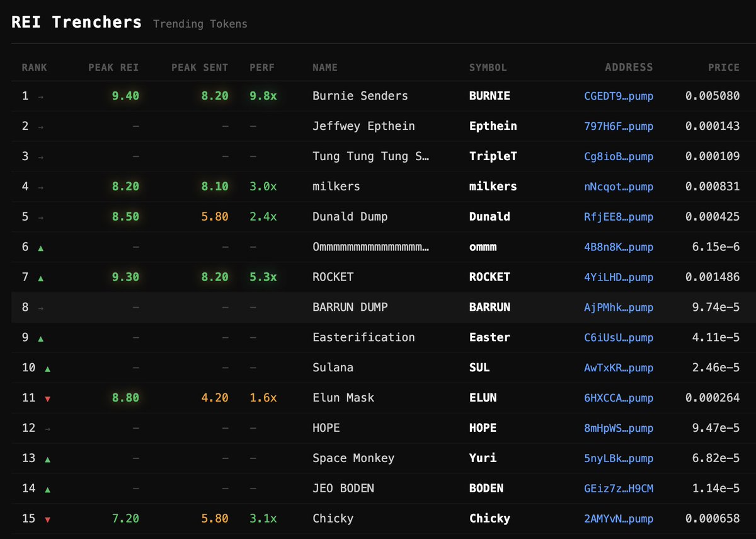Image resolution: width=756 pixels, height=539 pixels.
Task: Select the Space Monkey token name
Action: [353, 458]
